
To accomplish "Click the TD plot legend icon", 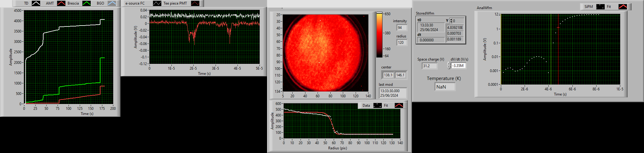I will pos(36,3).
